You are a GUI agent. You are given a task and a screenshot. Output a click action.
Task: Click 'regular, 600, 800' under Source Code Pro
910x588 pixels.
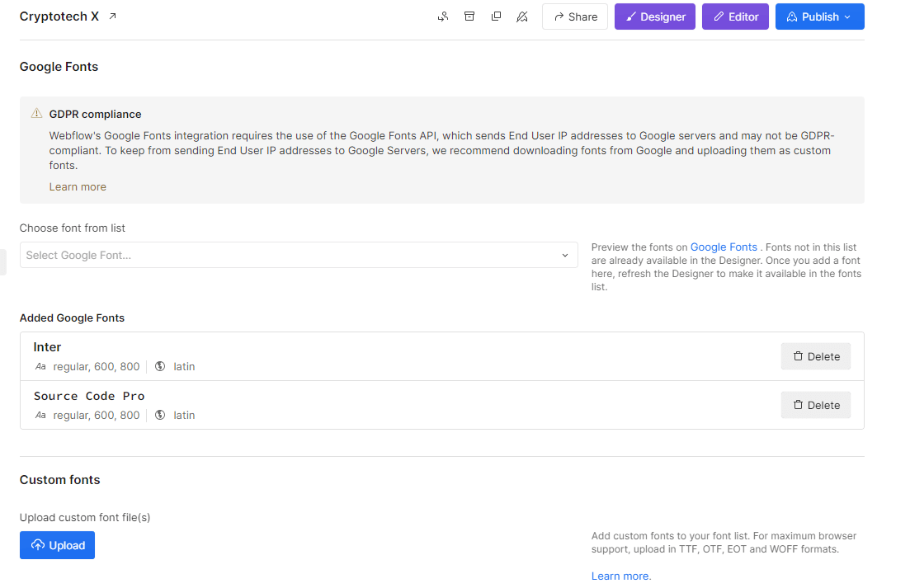(97, 415)
